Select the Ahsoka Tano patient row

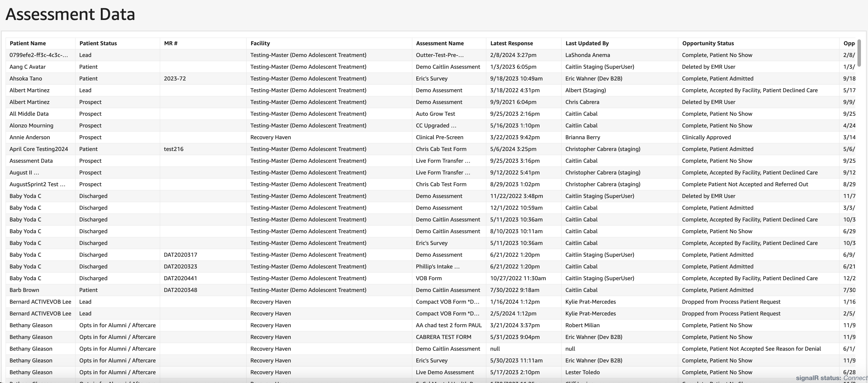(x=26, y=78)
